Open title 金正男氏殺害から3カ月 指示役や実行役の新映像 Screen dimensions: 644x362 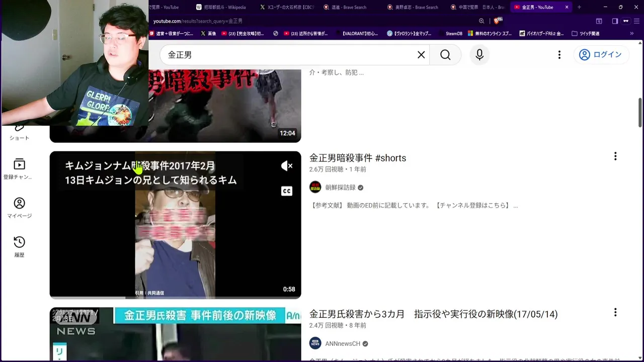[433, 314]
